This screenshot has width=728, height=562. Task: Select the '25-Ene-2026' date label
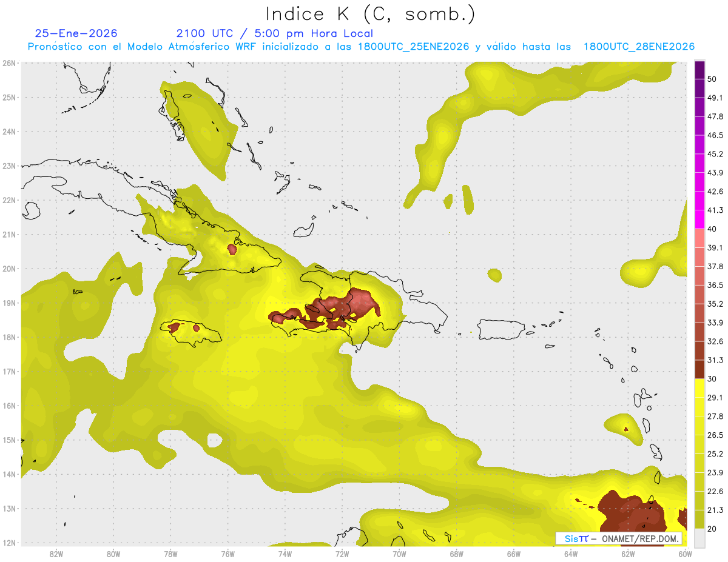pos(76,33)
